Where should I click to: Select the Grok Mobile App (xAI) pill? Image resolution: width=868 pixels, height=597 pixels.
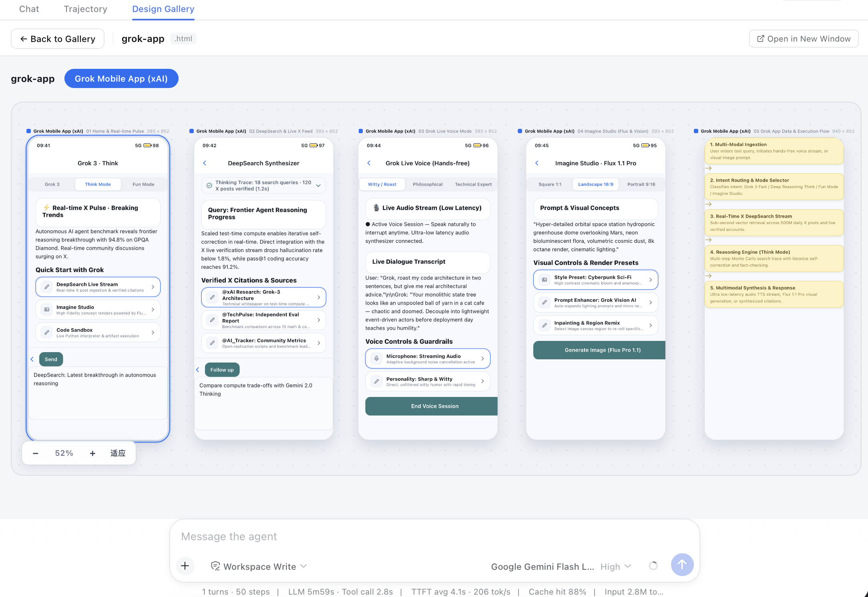pos(121,78)
